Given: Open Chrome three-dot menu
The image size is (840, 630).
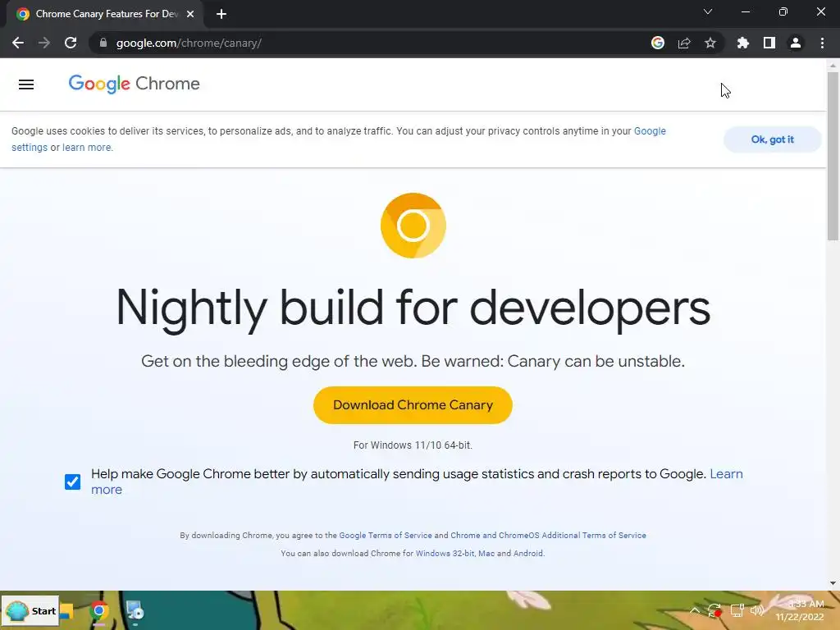Looking at the screenshot, I should pyautogui.click(x=822, y=43).
